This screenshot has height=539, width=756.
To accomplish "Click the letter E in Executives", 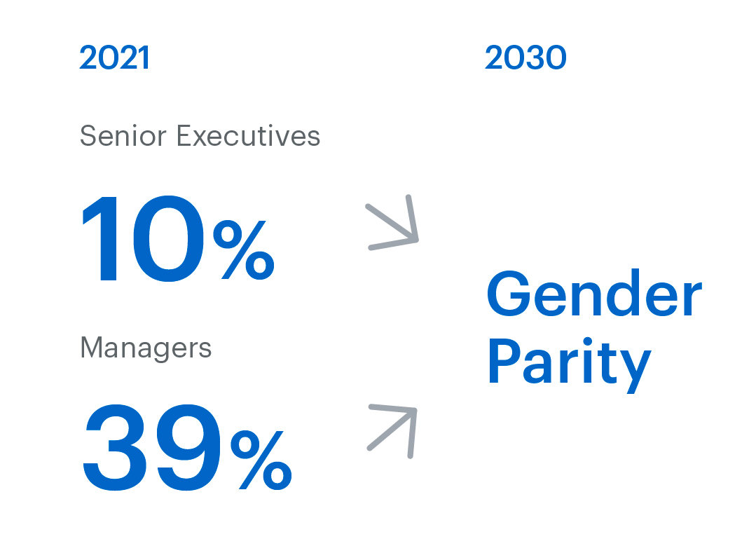I will click(x=185, y=135).
